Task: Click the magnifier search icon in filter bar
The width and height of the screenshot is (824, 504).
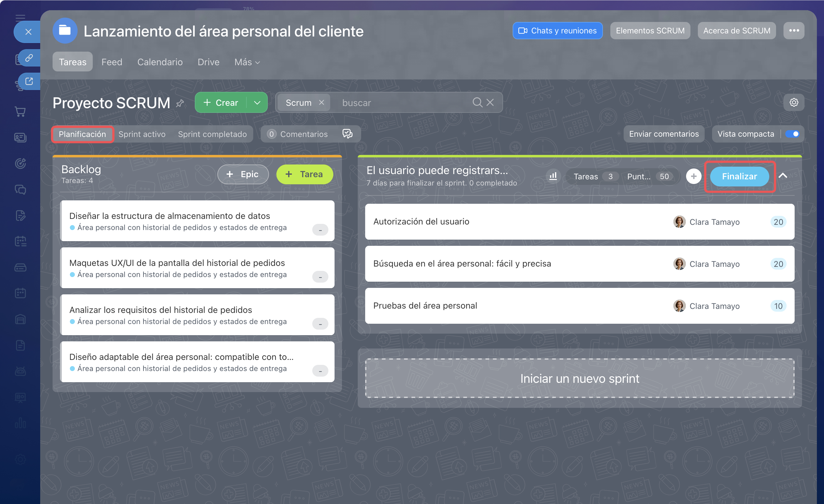Action: click(x=477, y=102)
